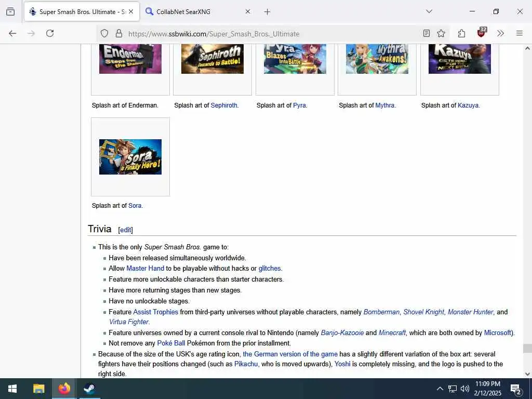Open the Bomberman universe link

[381, 312]
